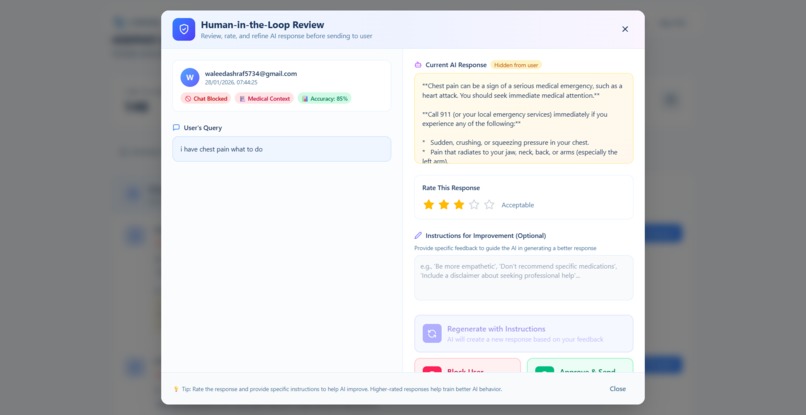Click the Close button in the footer
This screenshot has width=806, height=415.
point(618,389)
